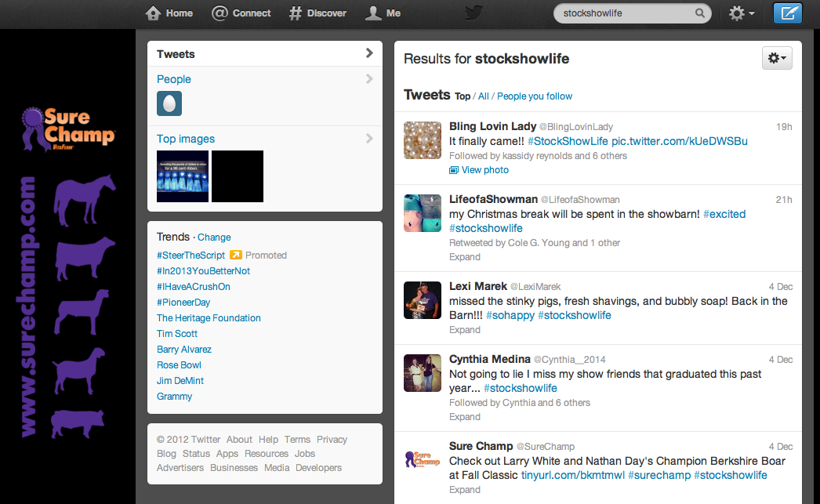The image size is (820, 504).
Task: Go to the Home tab
Action: click(x=169, y=13)
